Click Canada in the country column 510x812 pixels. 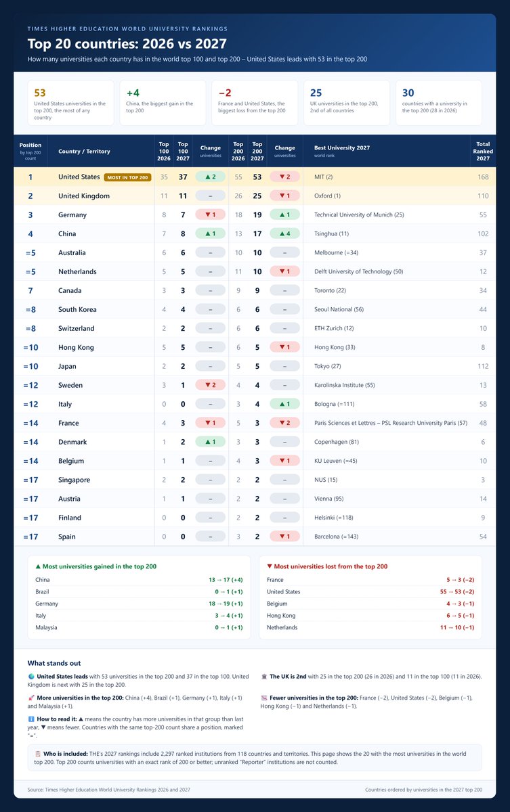click(70, 290)
